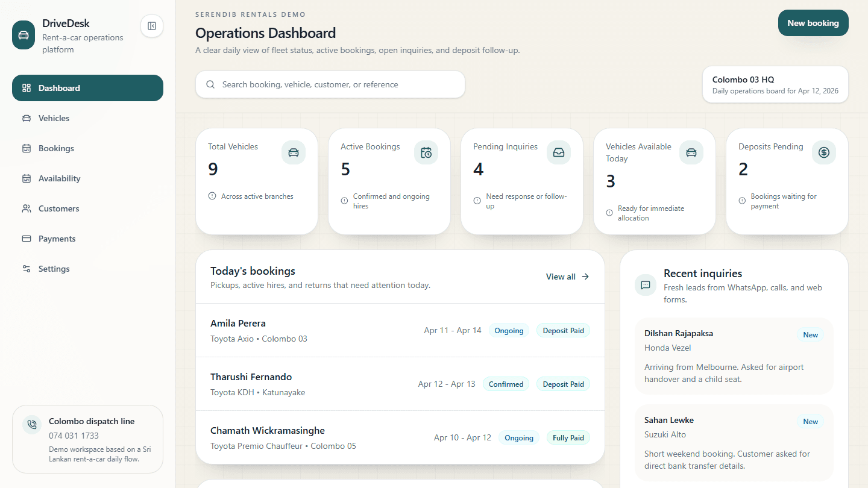Image resolution: width=868 pixels, height=488 pixels.
Task: Open Chamath Wickramasinghe's booking row
Action: tap(400, 437)
